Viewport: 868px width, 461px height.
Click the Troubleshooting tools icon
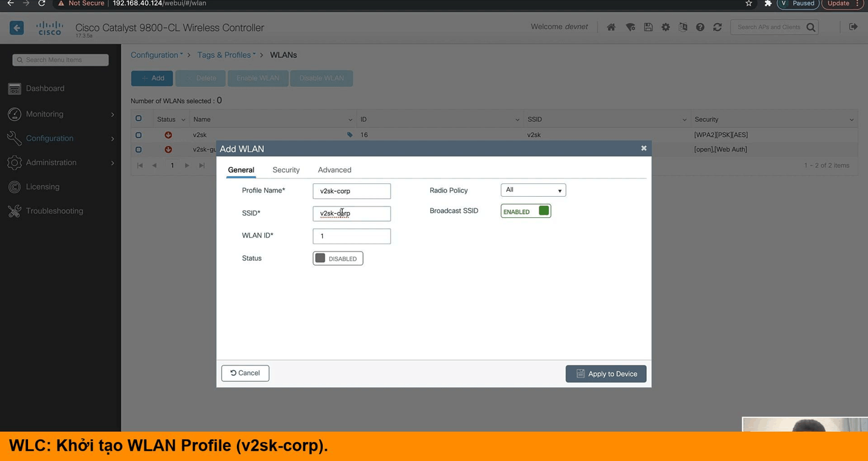point(15,211)
